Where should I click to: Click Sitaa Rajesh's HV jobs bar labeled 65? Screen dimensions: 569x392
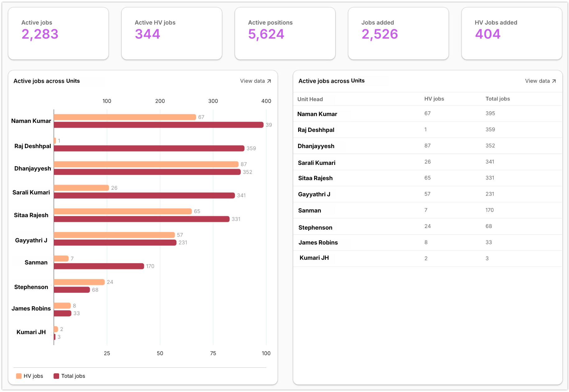pos(123,211)
